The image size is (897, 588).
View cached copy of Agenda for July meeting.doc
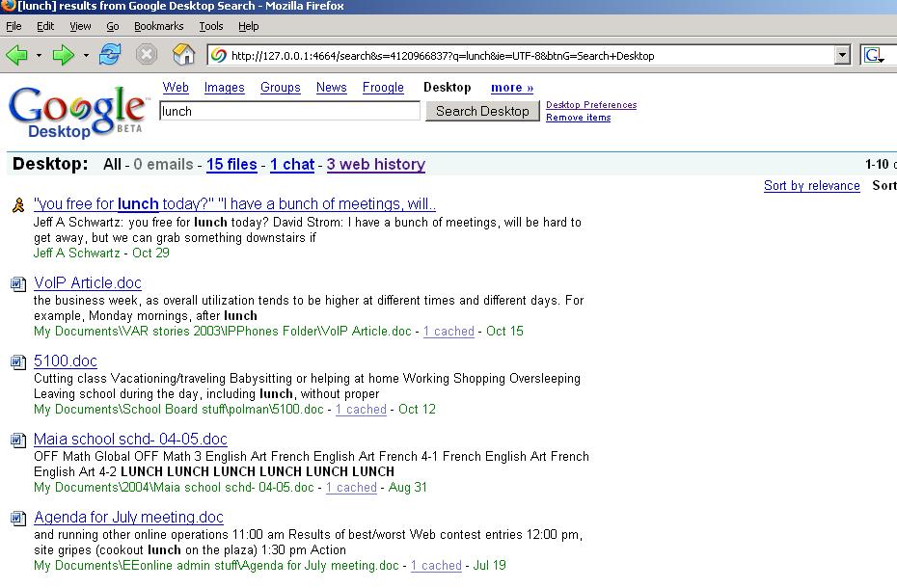click(x=436, y=566)
